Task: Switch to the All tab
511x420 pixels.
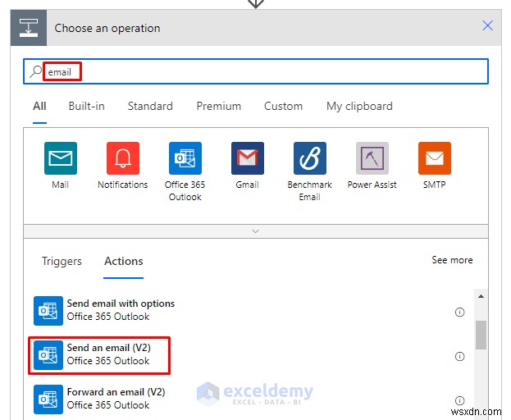Action: click(x=39, y=106)
